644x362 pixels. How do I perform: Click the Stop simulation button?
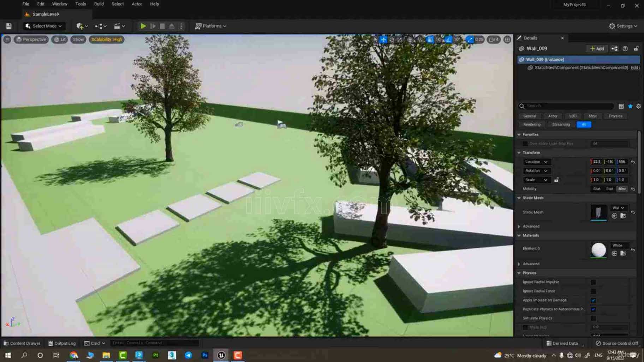coord(162,26)
